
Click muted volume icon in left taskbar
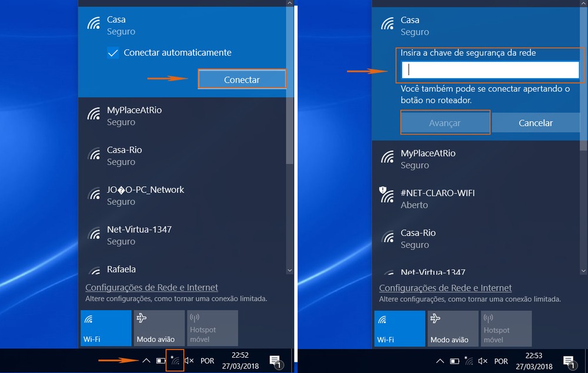point(189,361)
